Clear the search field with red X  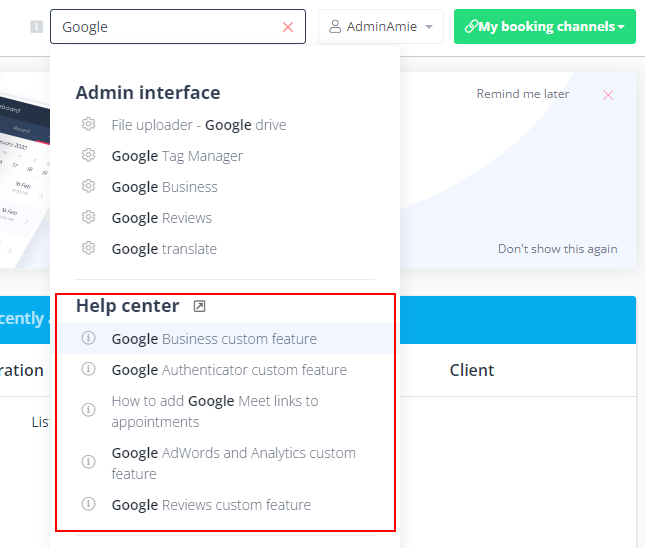click(x=288, y=27)
